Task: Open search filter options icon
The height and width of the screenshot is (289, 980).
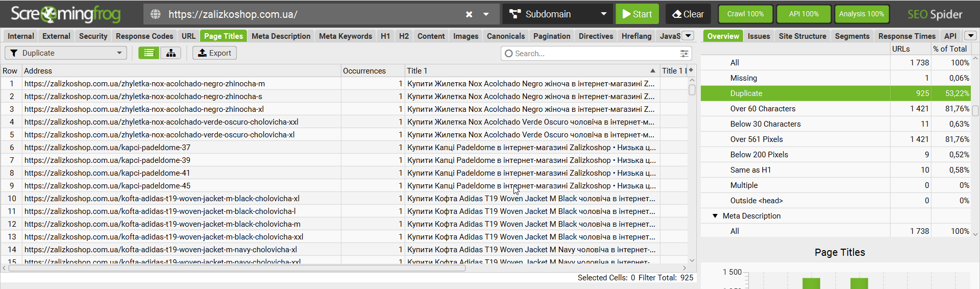Action: (684, 54)
